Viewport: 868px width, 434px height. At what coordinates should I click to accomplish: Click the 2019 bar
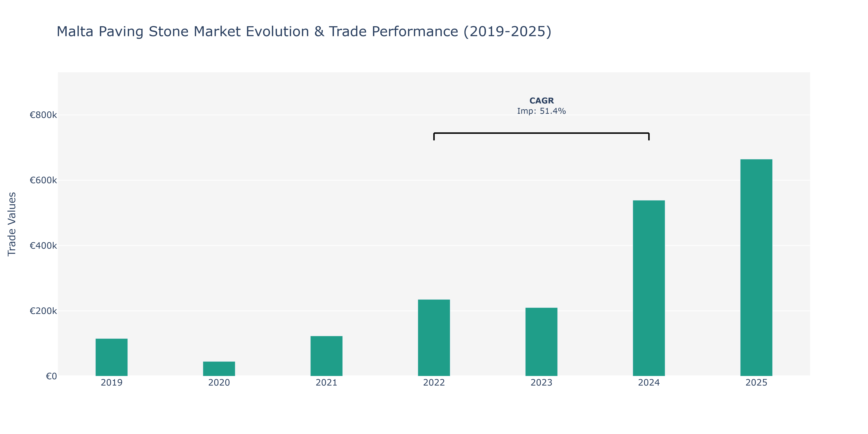pyautogui.click(x=112, y=357)
